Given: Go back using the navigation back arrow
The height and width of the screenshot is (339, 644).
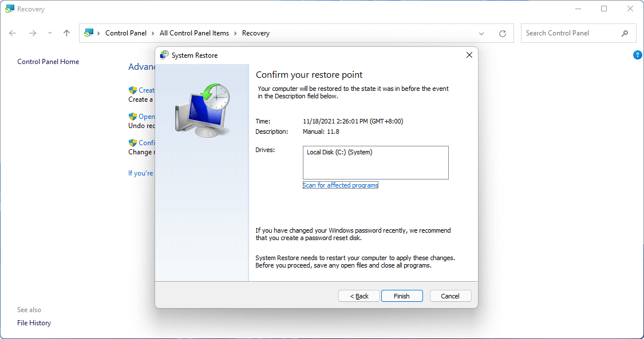Looking at the screenshot, I should pyautogui.click(x=13, y=33).
